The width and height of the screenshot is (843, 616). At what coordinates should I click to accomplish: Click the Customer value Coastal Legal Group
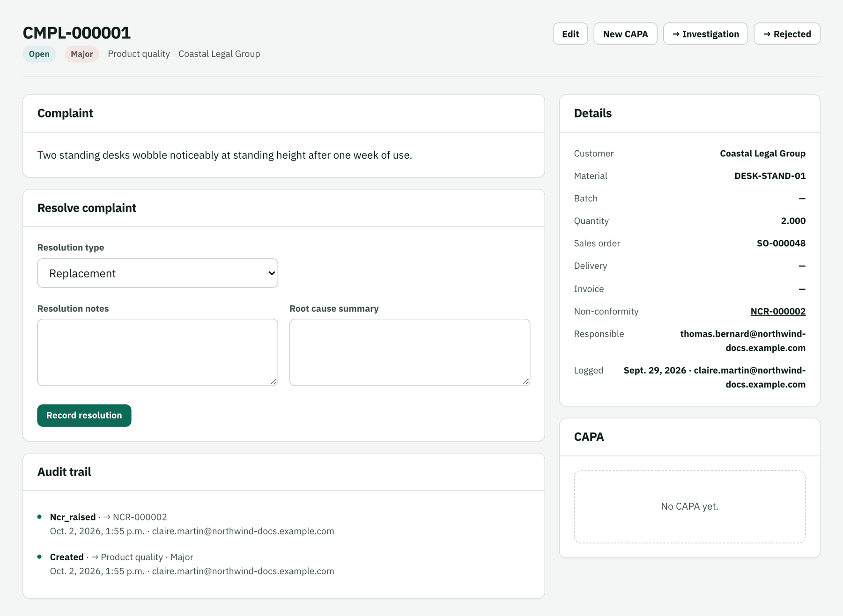click(762, 154)
